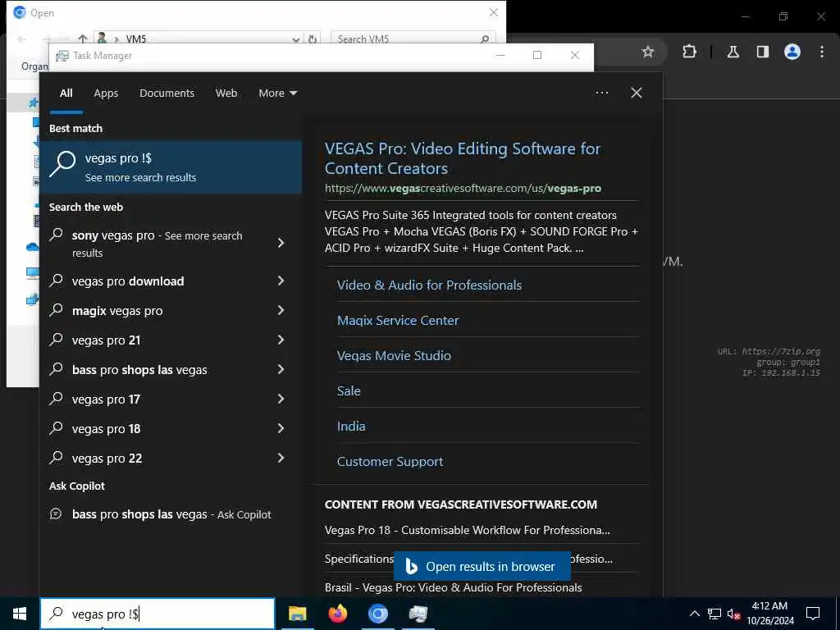This screenshot has width=840, height=630.
Task: Open Chrome three-dot menu
Action: (822, 52)
